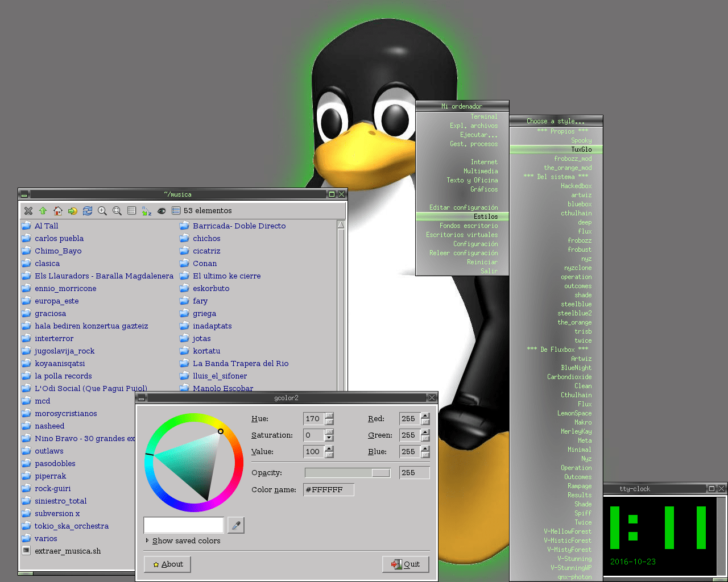
Task: Open the bookmarks icon in musica toolbar
Action: tap(73, 211)
